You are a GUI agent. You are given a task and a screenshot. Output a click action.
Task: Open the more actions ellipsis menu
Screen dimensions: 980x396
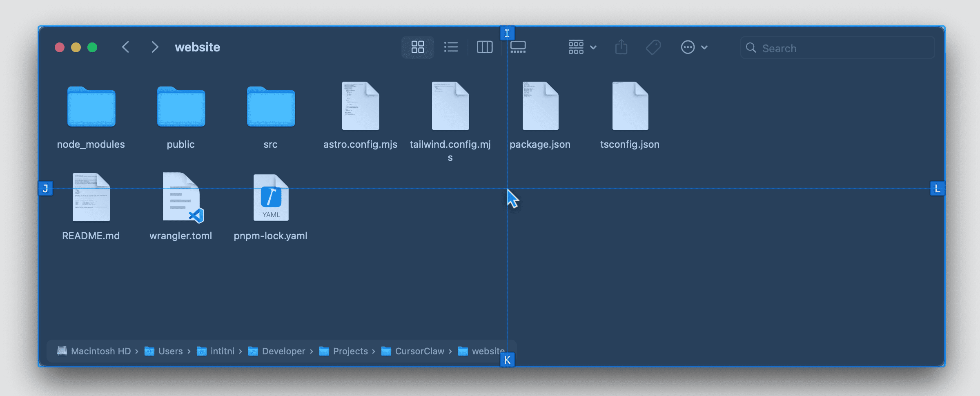[x=694, y=47]
